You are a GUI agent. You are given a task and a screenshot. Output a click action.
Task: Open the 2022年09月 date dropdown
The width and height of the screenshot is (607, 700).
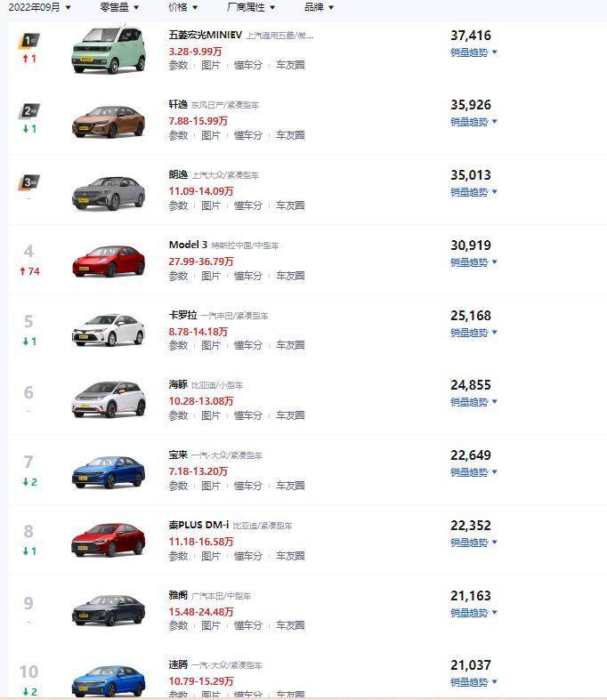tap(39, 7)
